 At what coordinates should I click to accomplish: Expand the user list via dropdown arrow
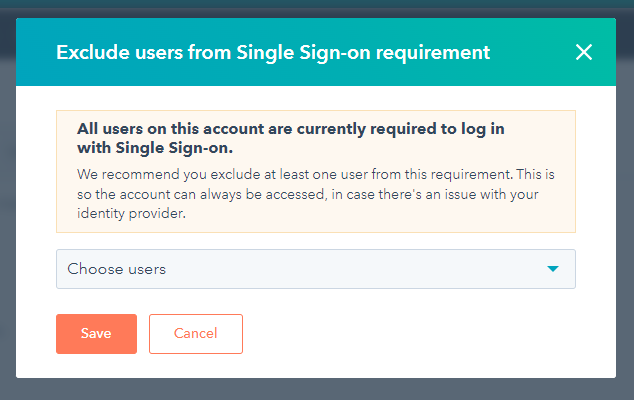(553, 269)
